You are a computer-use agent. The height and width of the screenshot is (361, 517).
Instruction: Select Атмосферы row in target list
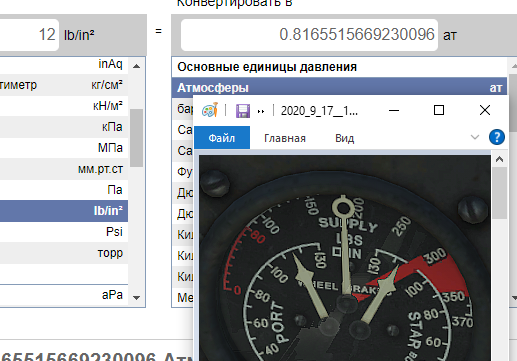pos(339,88)
